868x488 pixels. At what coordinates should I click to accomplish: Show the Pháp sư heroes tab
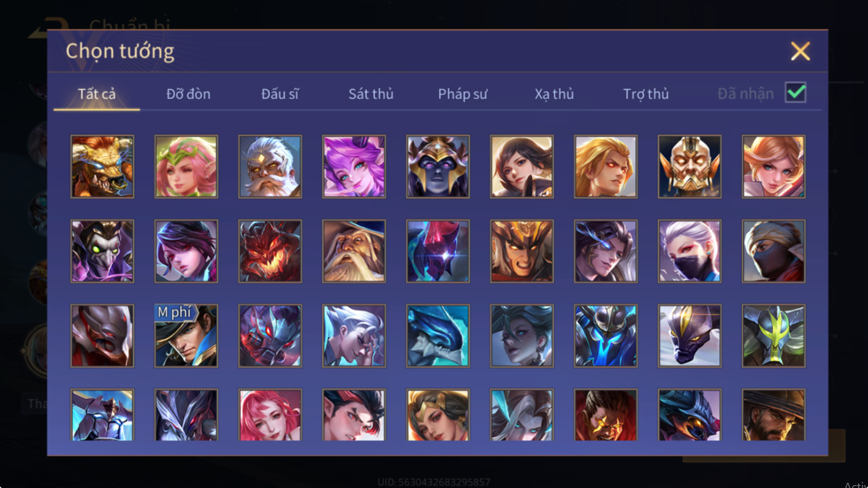click(x=463, y=94)
